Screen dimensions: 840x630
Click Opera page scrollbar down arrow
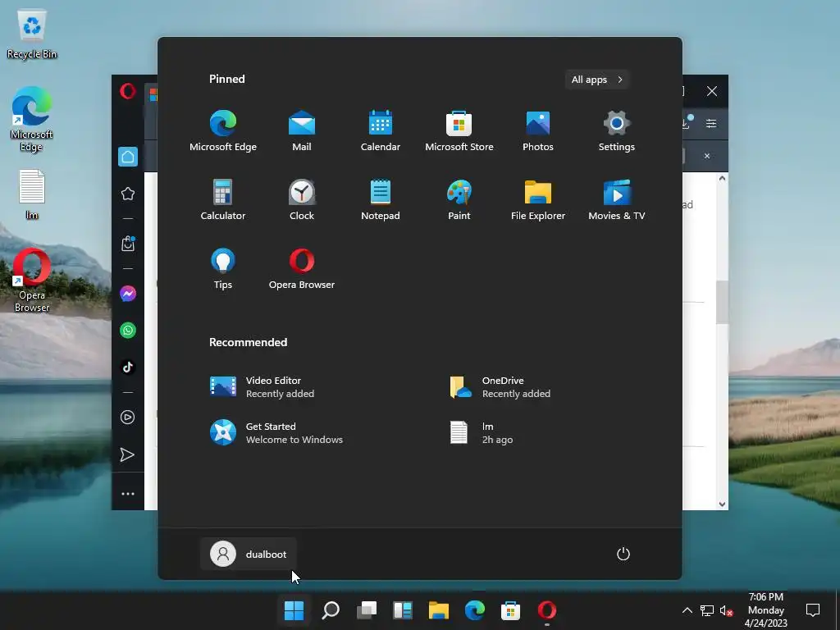(x=722, y=504)
